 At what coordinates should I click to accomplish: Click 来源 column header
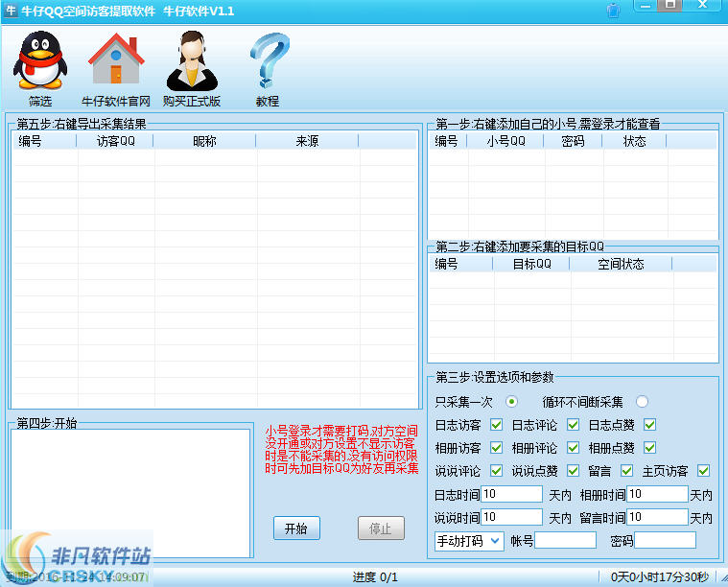click(307, 141)
